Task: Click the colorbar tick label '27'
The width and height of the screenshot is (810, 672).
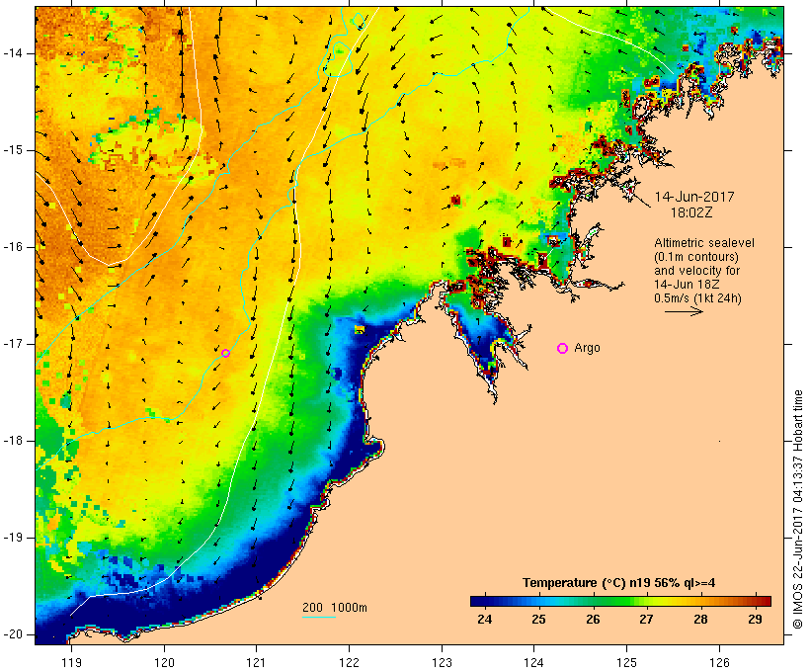Action: pos(646,620)
